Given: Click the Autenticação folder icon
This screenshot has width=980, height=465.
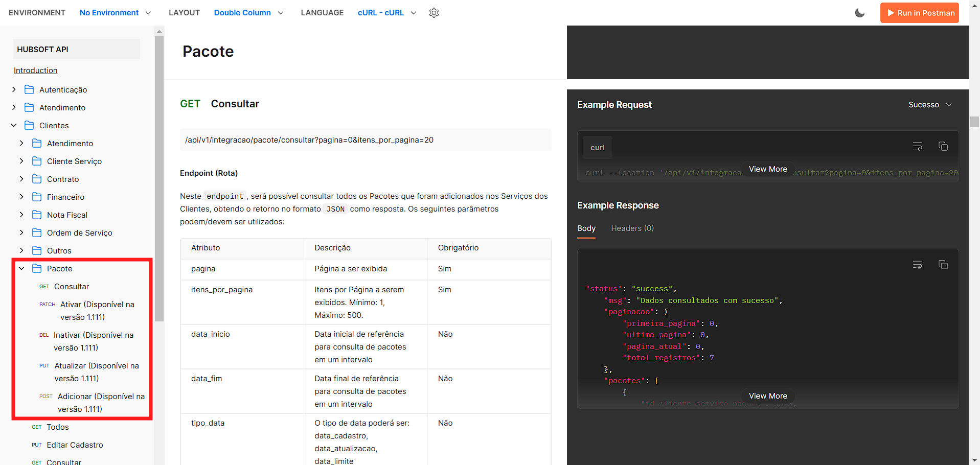Looking at the screenshot, I should pos(29,89).
